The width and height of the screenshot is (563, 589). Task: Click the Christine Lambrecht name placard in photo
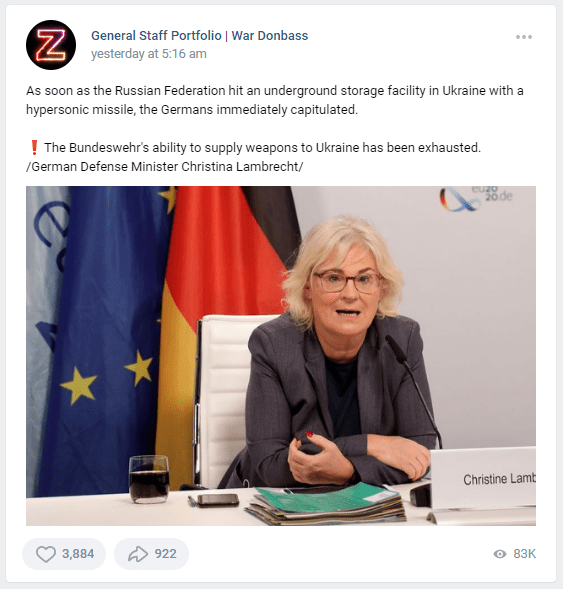(x=483, y=479)
